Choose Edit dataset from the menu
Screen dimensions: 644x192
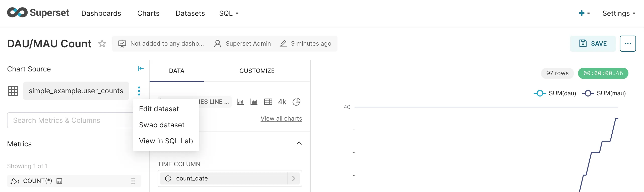(159, 109)
